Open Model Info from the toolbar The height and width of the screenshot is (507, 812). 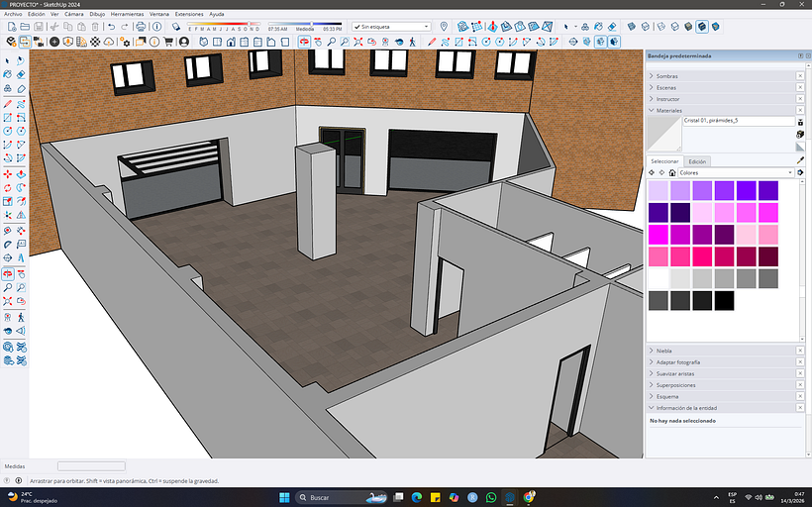(x=156, y=27)
